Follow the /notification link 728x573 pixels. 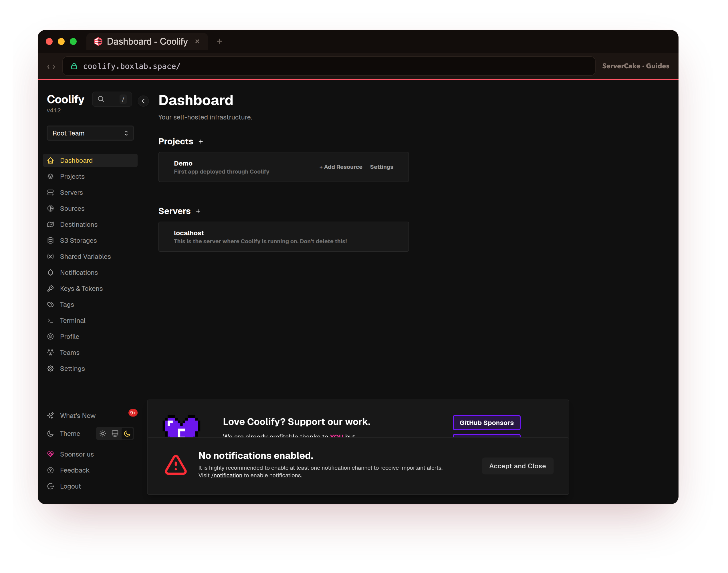pos(227,475)
